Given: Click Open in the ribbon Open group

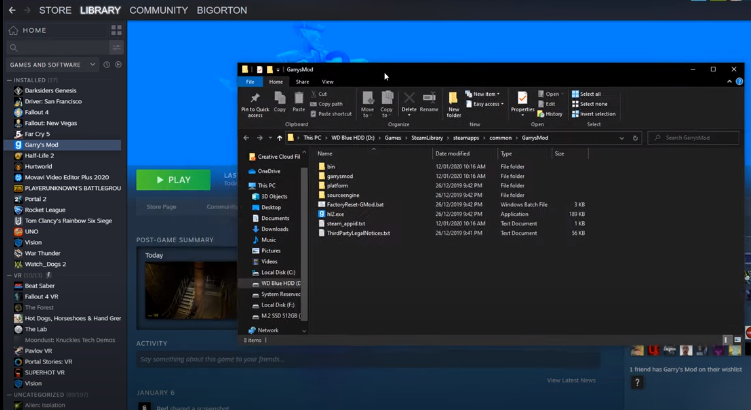Looking at the screenshot, I should (548, 94).
